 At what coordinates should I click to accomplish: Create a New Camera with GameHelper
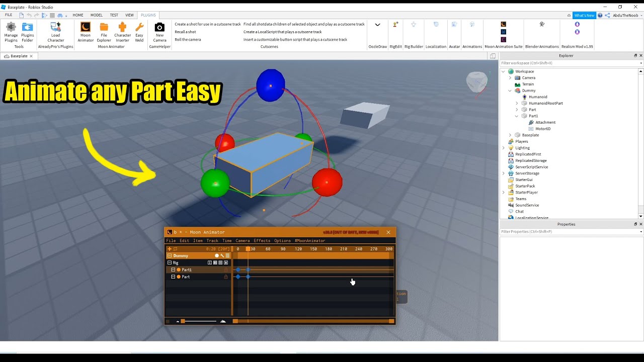click(x=159, y=32)
